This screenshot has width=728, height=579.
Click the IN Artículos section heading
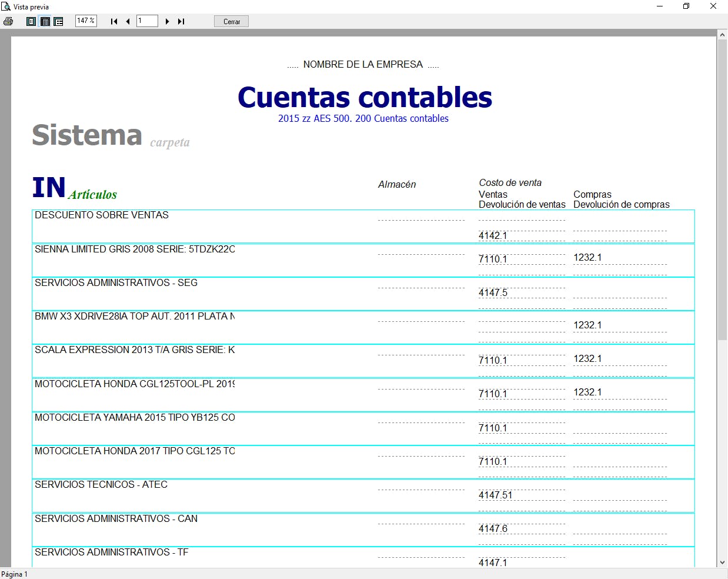coord(75,188)
